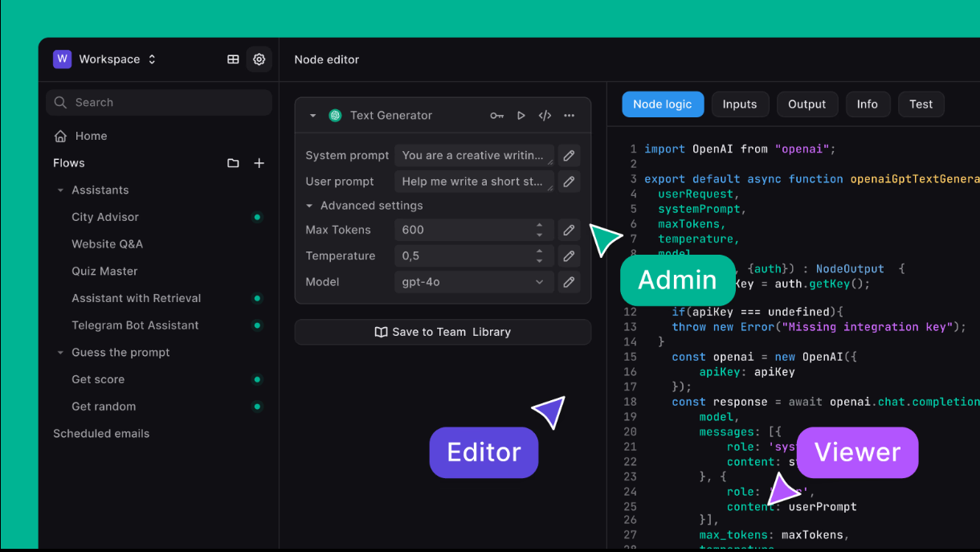Open code view icon in Text Generator

tap(545, 116)
